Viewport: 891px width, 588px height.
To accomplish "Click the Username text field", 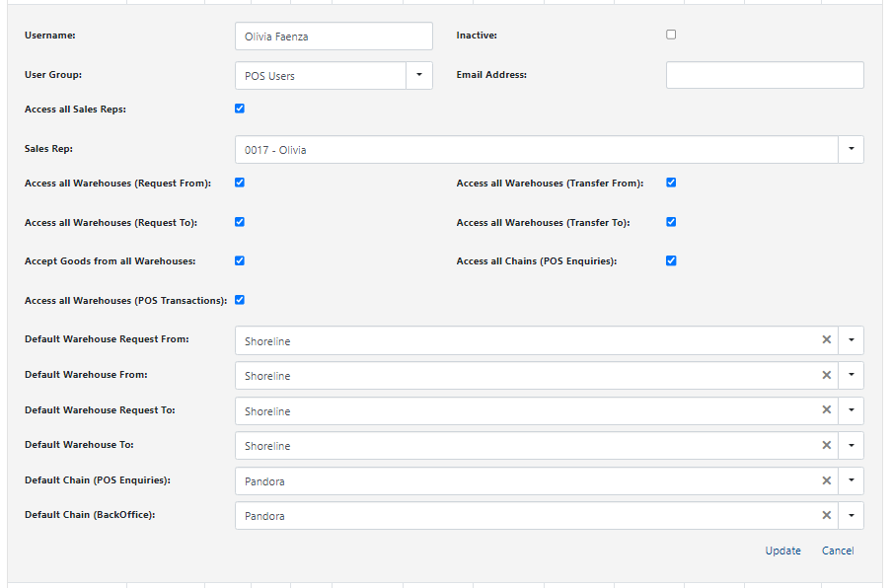I will 334,37.
